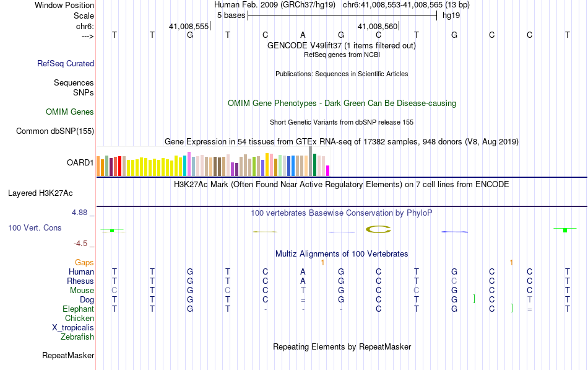Click base A in the reference sequence row
Image resolution: width=588 pixels, height=370 pixels.
pos(303,35)
